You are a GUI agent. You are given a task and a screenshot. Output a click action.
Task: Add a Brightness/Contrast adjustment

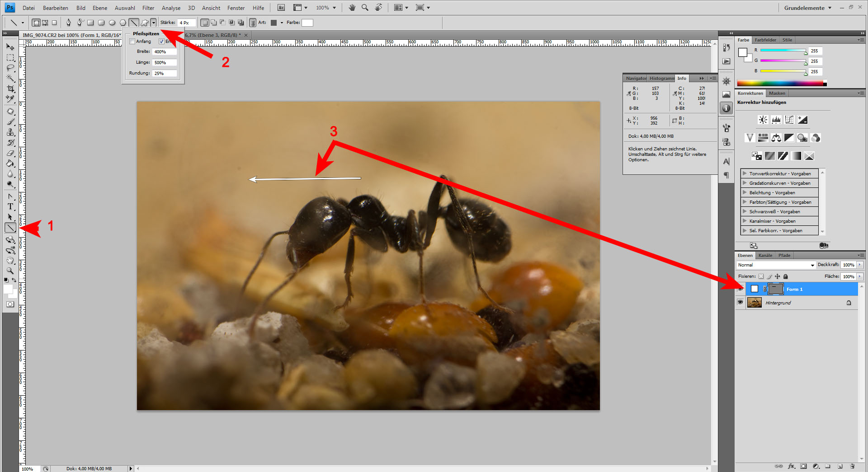[x=763, y=120]
